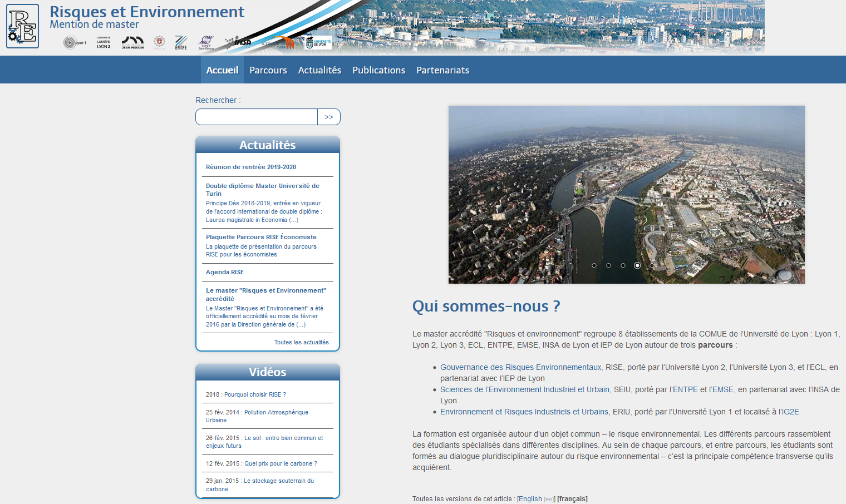Screen dimensions: 846x504
Task: Follow the EMSE link in the text
Action: click(x=723, y=389)
